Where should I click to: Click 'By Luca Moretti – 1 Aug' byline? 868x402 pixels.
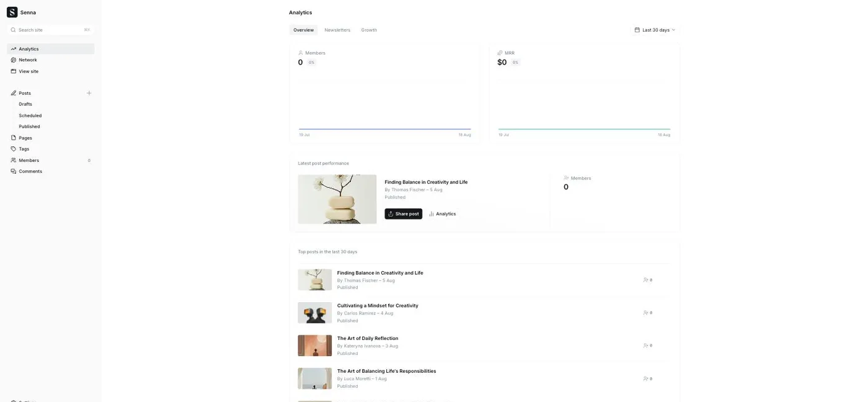(x=362, y=379)
